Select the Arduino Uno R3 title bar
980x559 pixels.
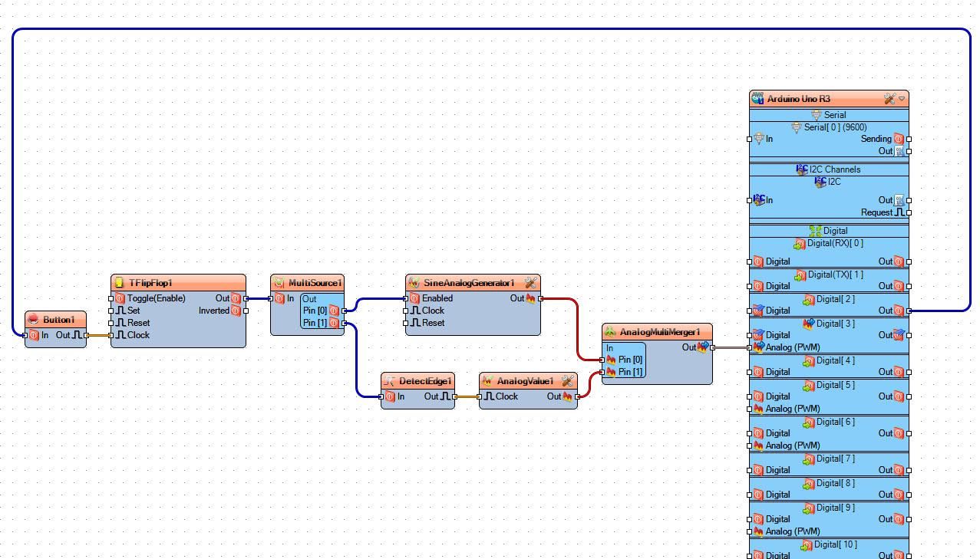coord(829,99)
